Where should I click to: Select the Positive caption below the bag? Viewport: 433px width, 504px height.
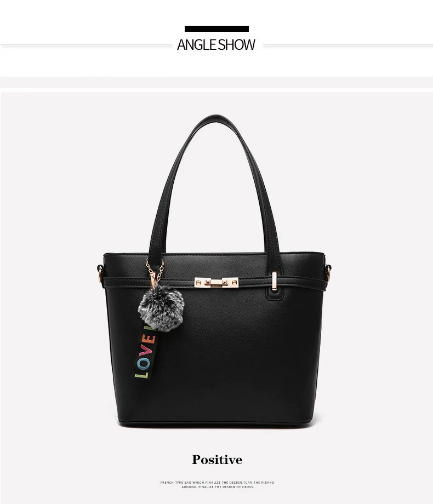[x=217, y=460]
